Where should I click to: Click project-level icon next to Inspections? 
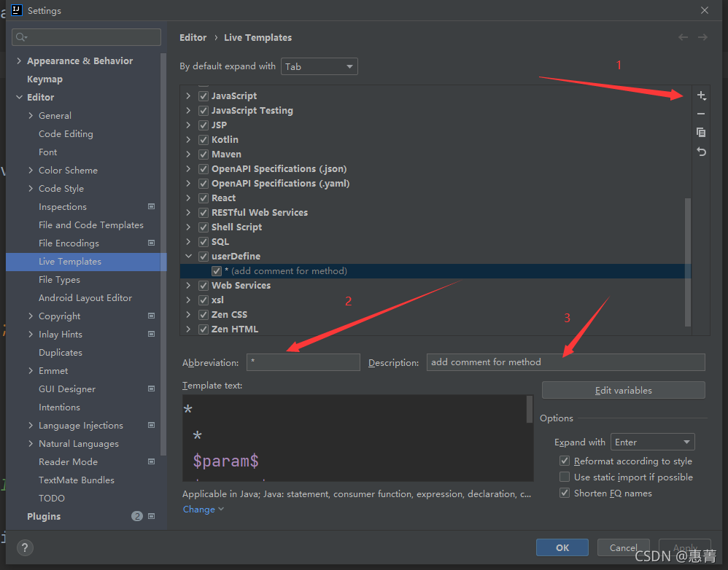pos(151,206)
